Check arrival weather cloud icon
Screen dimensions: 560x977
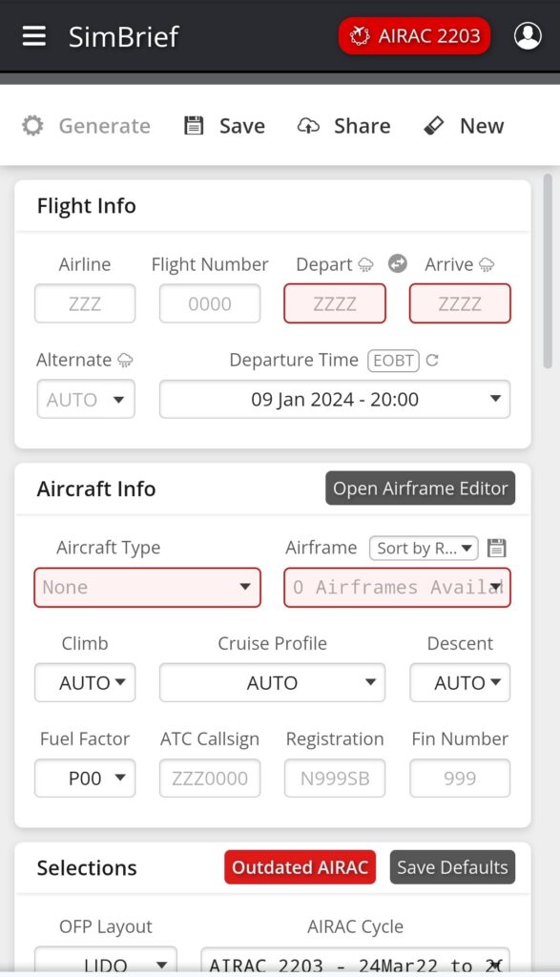click(x=487, y=265)
